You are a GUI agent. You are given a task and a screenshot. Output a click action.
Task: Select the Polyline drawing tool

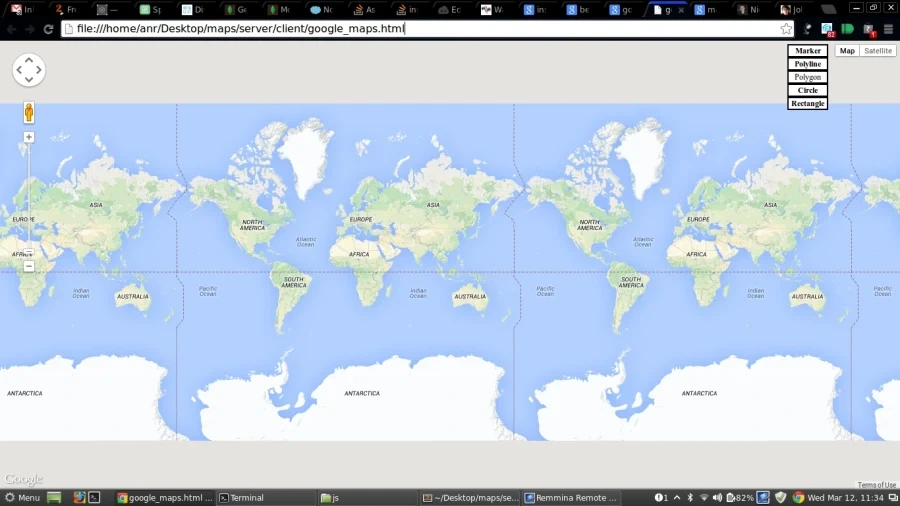(x=807, y=64)
